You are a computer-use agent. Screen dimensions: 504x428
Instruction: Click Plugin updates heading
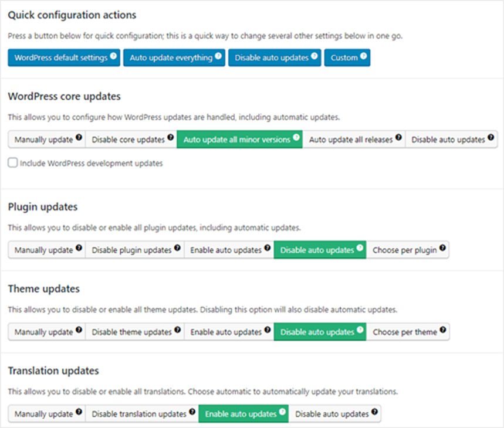(x=43, y=207)
